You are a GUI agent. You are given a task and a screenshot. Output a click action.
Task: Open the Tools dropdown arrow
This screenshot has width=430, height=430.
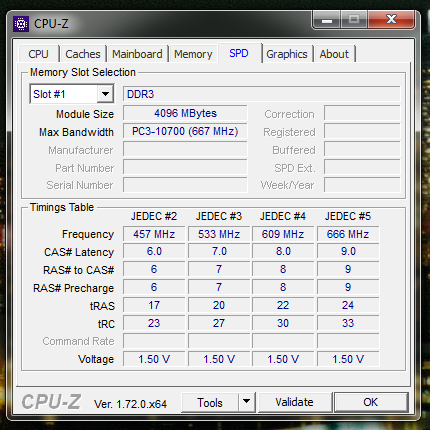[x=247, y=402]
